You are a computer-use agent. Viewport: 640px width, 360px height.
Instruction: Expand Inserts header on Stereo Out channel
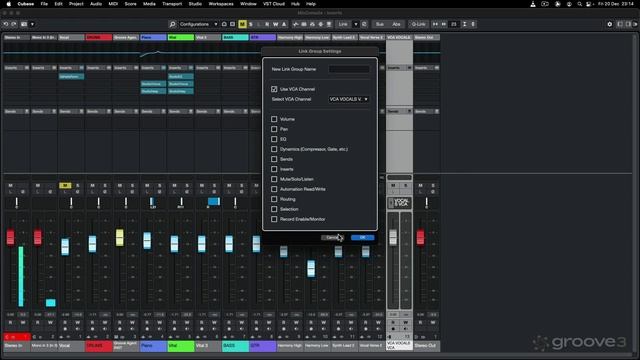427,68
